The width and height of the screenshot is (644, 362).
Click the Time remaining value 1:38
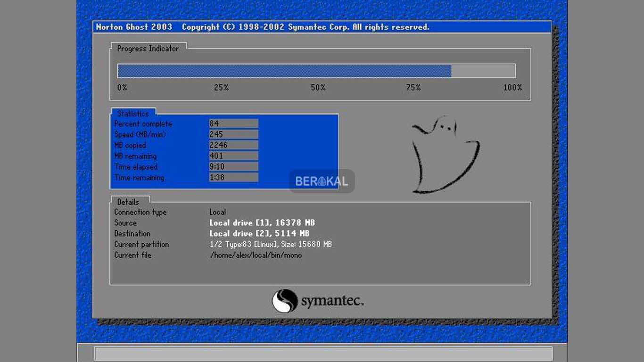233,178
